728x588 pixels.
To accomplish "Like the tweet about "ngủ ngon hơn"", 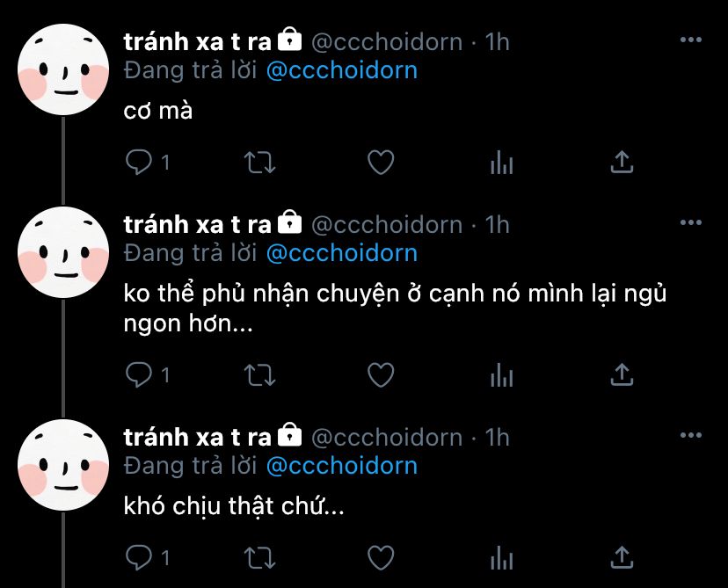I will point(381,375).
